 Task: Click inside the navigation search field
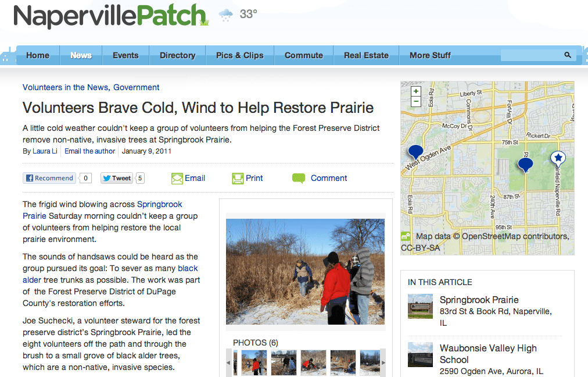coord(532,55)
